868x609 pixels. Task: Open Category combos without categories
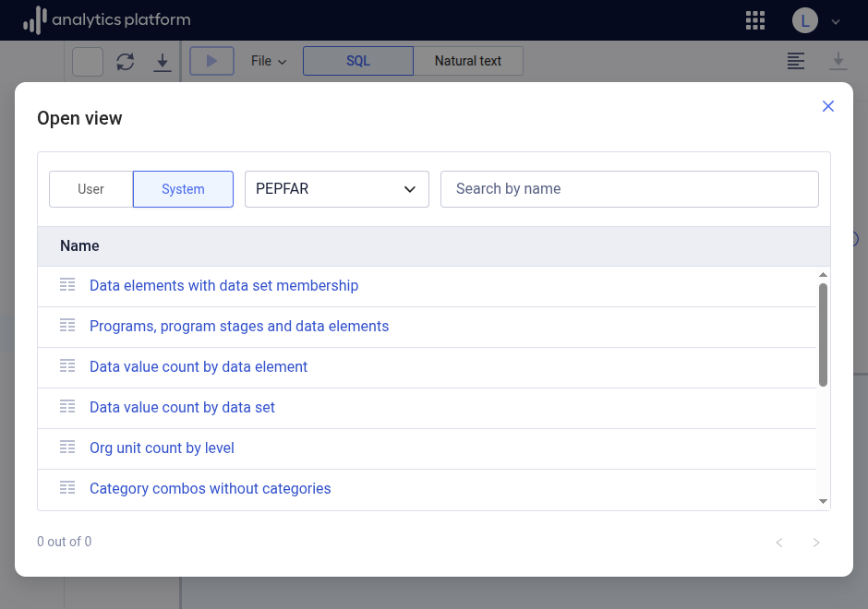pyautogui.click(x=211, y=488)
